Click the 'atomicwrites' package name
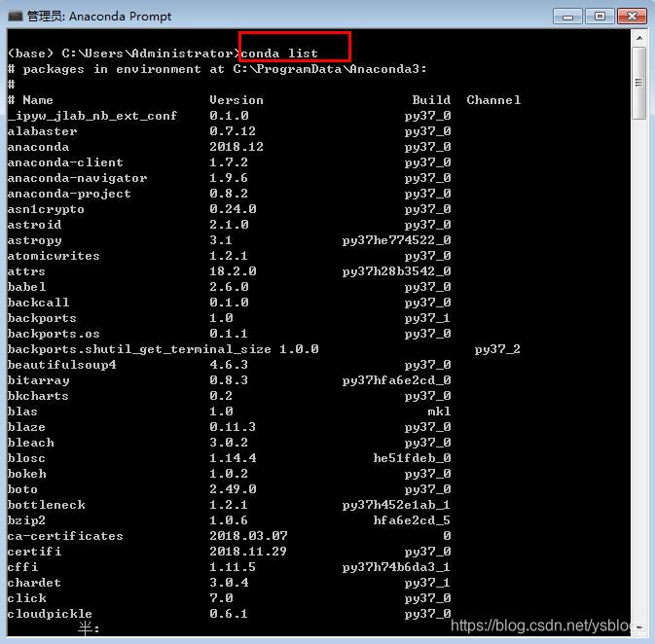The width and height of the screenshot is (655, 644). tap(54, 256)
